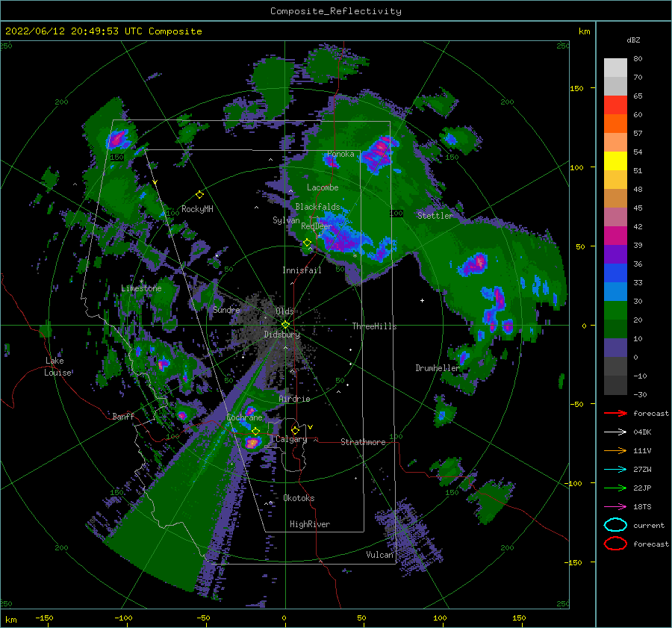Click the yellow diamond marker at Calgary
The width and height of the screenshot is (672, 628).
tap(295, 430)
